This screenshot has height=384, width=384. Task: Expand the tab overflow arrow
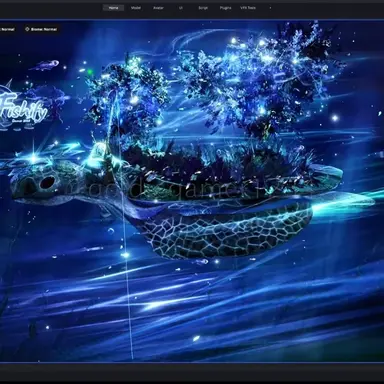[270, 8]
